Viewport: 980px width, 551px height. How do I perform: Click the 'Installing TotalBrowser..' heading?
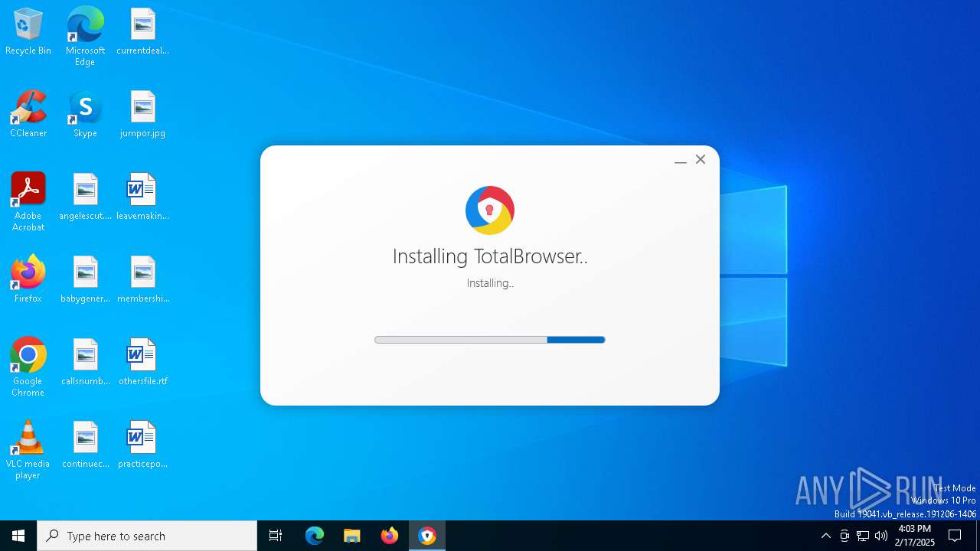click(x=490, y=256)
